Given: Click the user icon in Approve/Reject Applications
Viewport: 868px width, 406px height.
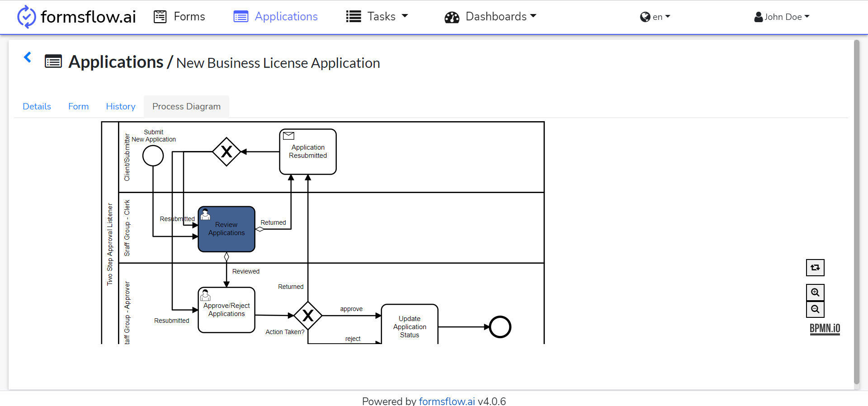Looking at the screenshot, I should [x=206, y=295].
